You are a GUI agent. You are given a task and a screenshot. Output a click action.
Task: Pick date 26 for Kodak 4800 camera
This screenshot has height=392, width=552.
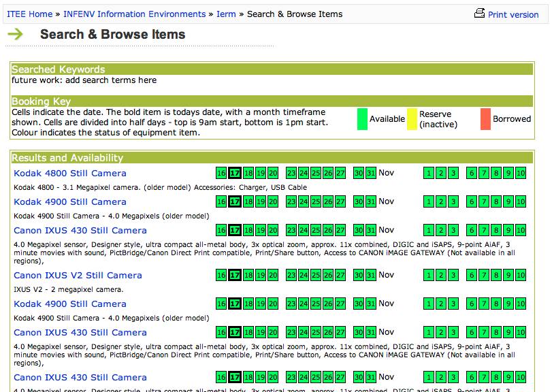click(x=328, y=173)
